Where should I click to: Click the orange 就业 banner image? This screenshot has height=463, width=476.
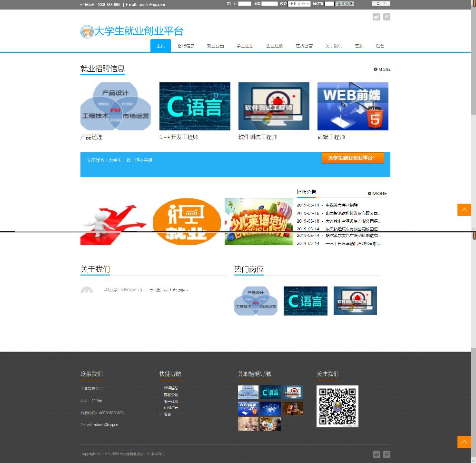coord(187,221)
